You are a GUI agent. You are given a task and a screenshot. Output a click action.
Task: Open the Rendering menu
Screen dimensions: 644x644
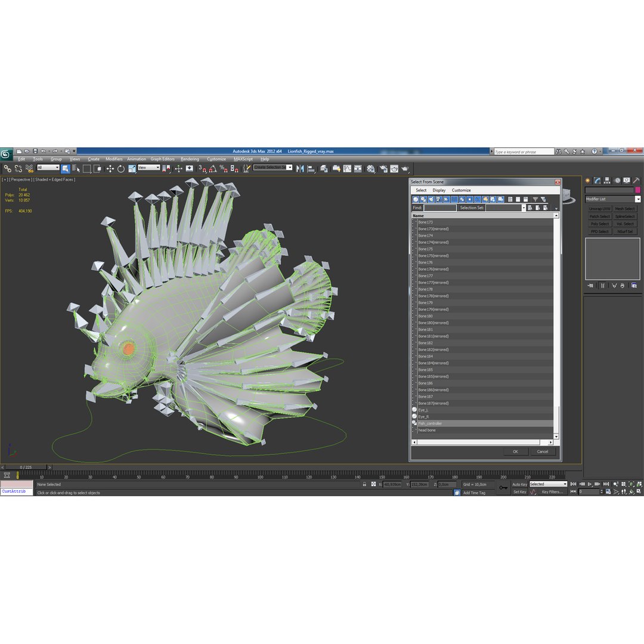190,159
